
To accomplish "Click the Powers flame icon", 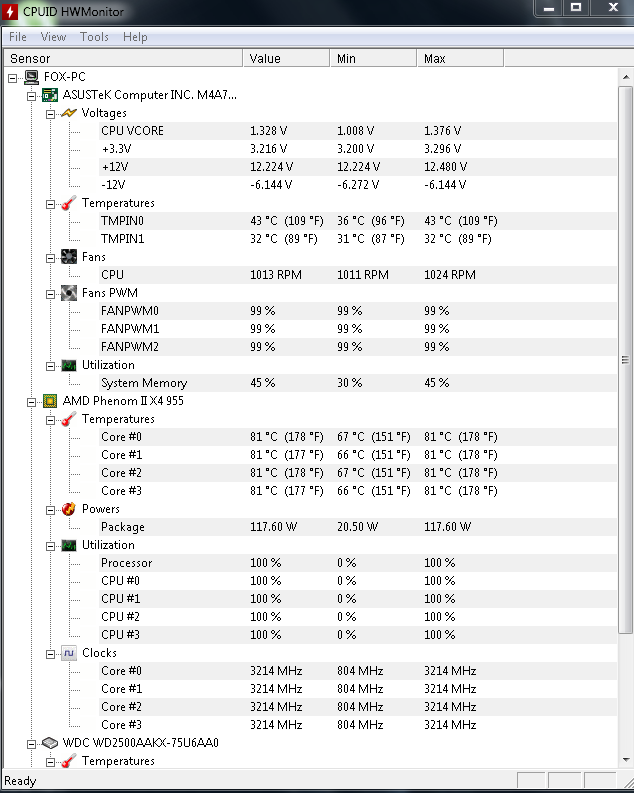I will [x=69, y=509].
